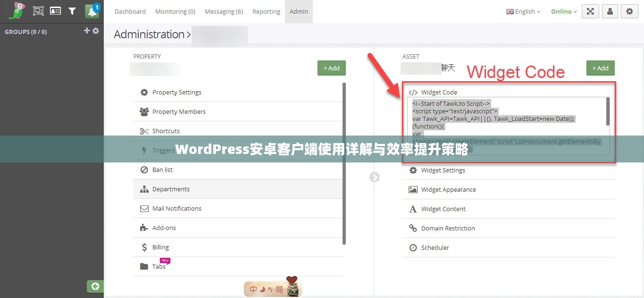The width and height of the screenshot is (644, 298).
Task: Open the contact card icon in sidebar
Action: 55,11
